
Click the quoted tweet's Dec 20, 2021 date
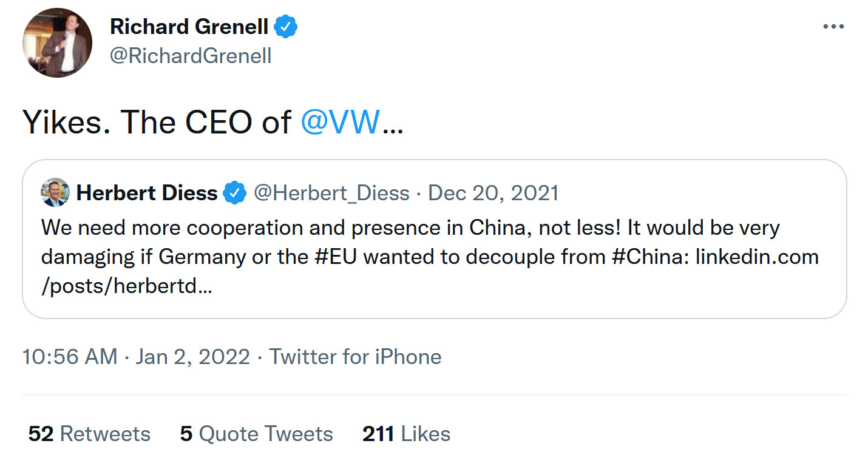[493, 193]
